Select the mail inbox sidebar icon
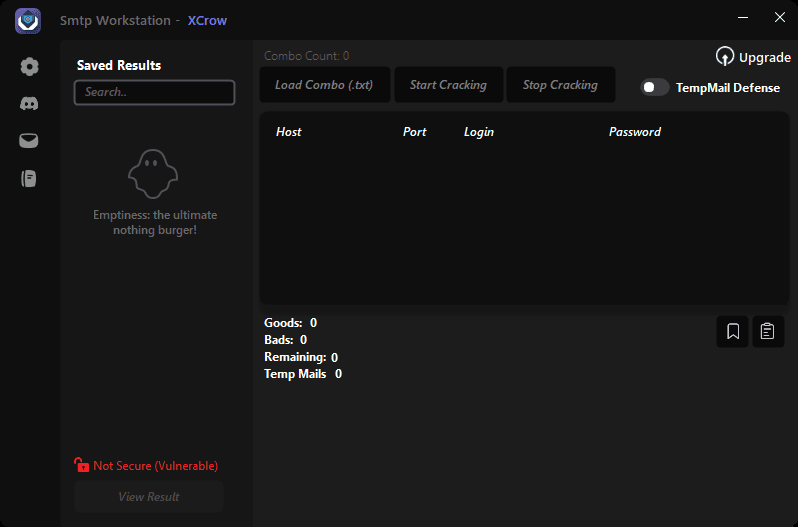 click(x=29, y=141)
